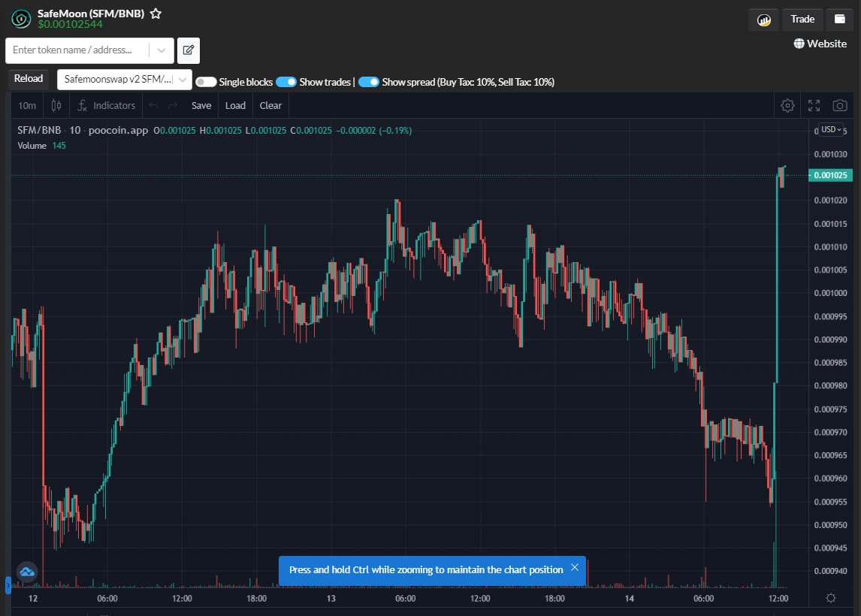
Task: Toggle Show trades switch
Action: 286,82
